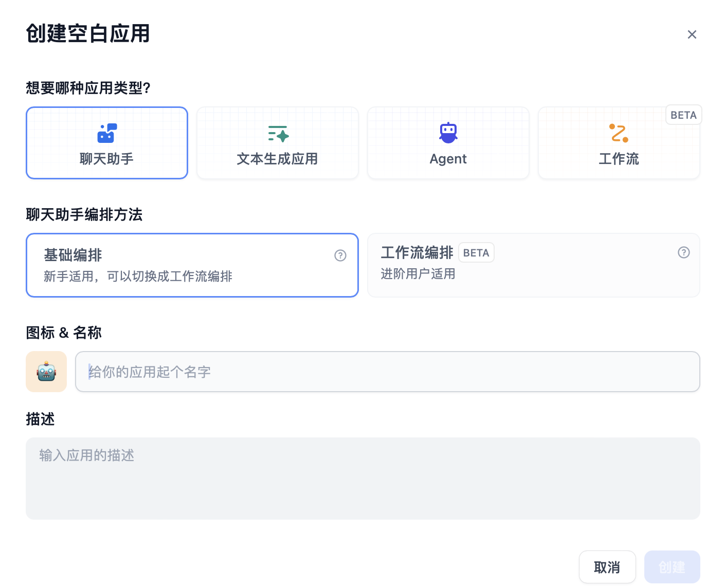This screenshot has width=725, height=588.
Task: Pick the 工作流 app type label
Action: point(619,159)
